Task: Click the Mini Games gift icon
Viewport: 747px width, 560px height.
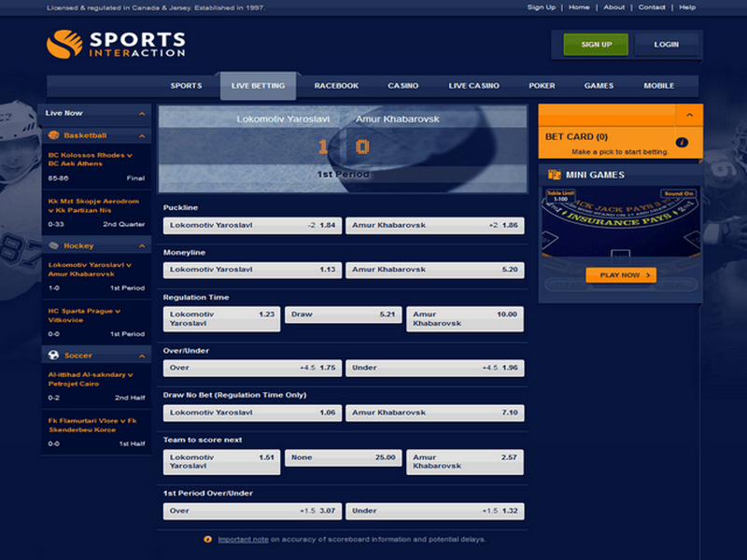Action: (554, 175)
